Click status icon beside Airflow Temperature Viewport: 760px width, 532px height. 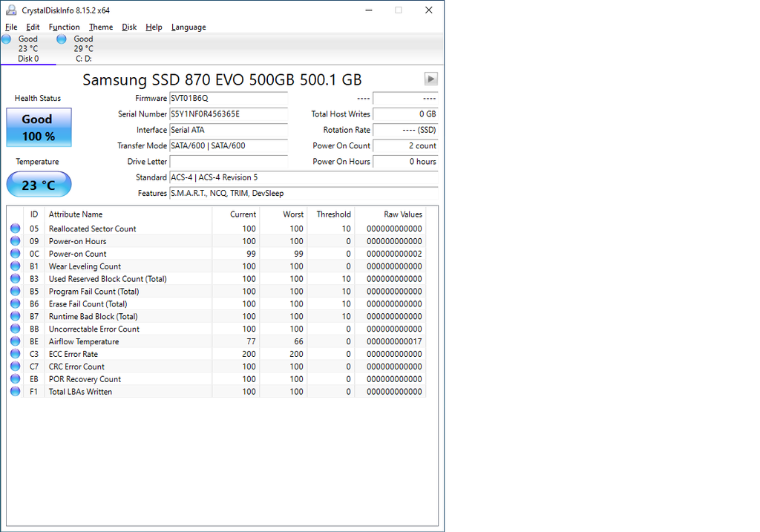15,341
